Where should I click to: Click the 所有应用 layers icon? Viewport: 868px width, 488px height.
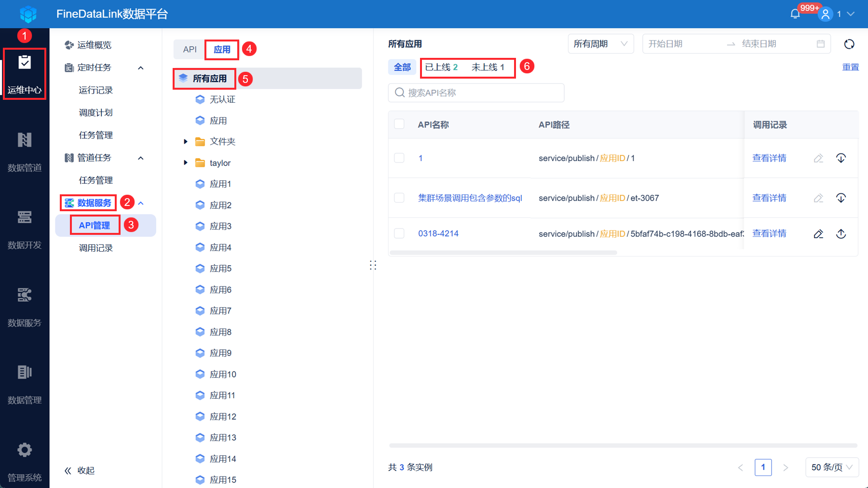coord(183,78)
